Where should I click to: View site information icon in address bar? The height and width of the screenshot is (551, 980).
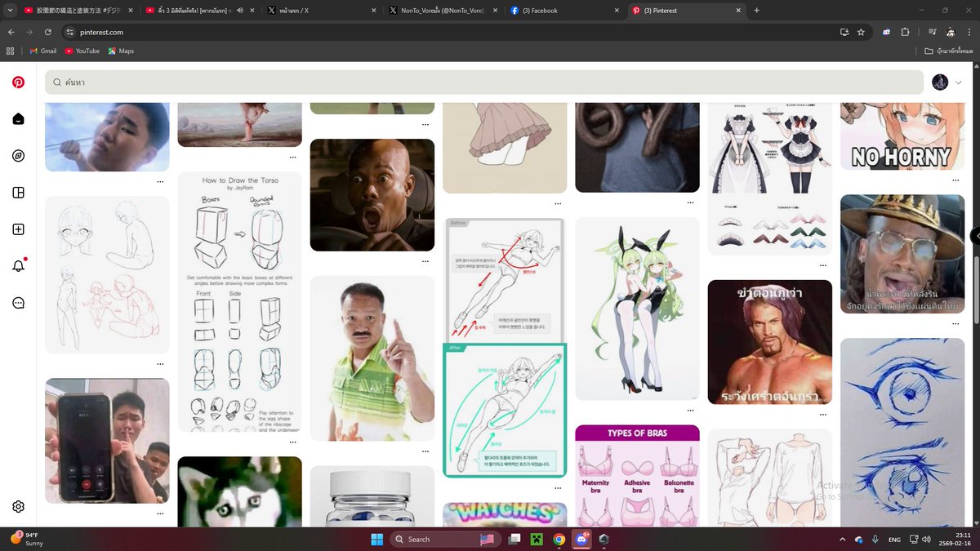click(70, 32)
